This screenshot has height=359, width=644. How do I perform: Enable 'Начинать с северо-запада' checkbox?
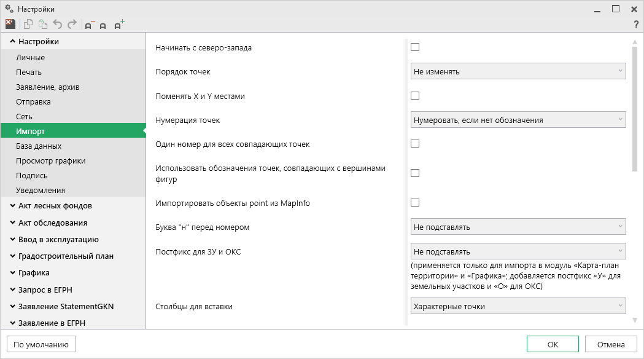(x=415, y=47)
